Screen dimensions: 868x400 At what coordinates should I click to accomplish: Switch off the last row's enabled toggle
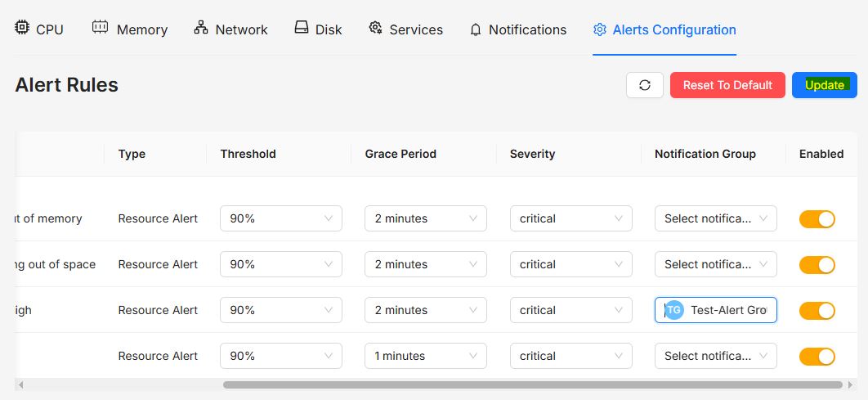click(817, 356)
